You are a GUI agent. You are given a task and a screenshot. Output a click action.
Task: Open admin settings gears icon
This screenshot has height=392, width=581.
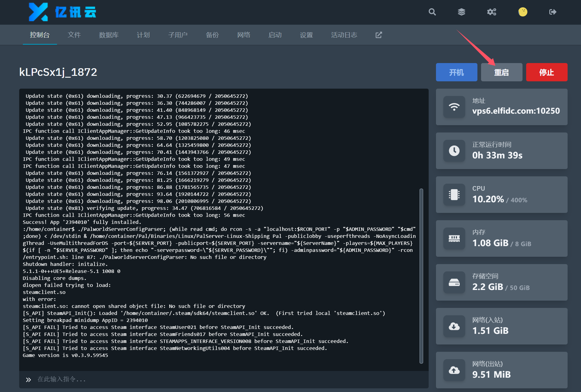coord(491,12)
